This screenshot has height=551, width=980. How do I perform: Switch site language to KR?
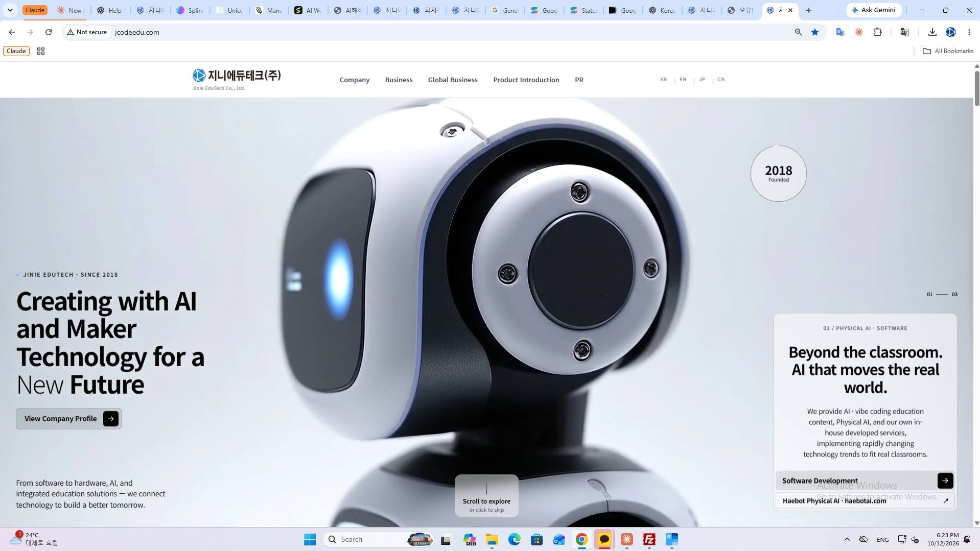(x=663, y=80)
